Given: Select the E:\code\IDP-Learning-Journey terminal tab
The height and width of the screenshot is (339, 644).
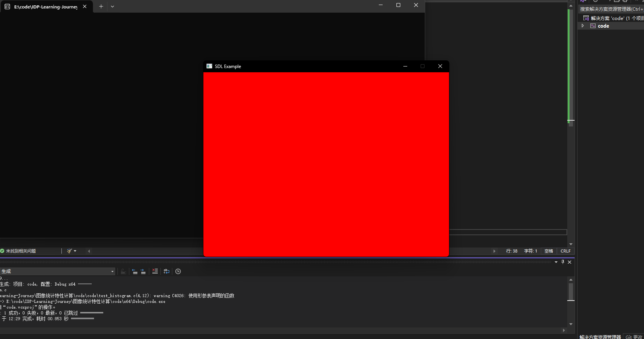Looking at the screenshot, I should coord(46,7).
